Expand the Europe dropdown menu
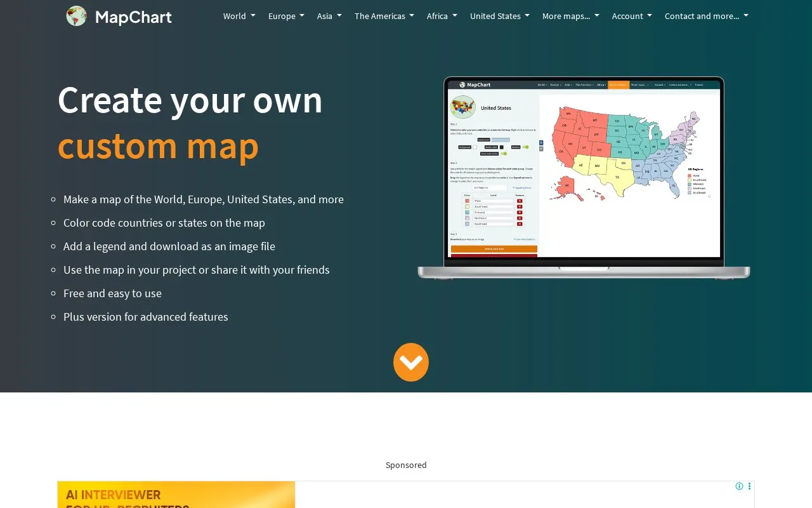 [x=286, y=16]
